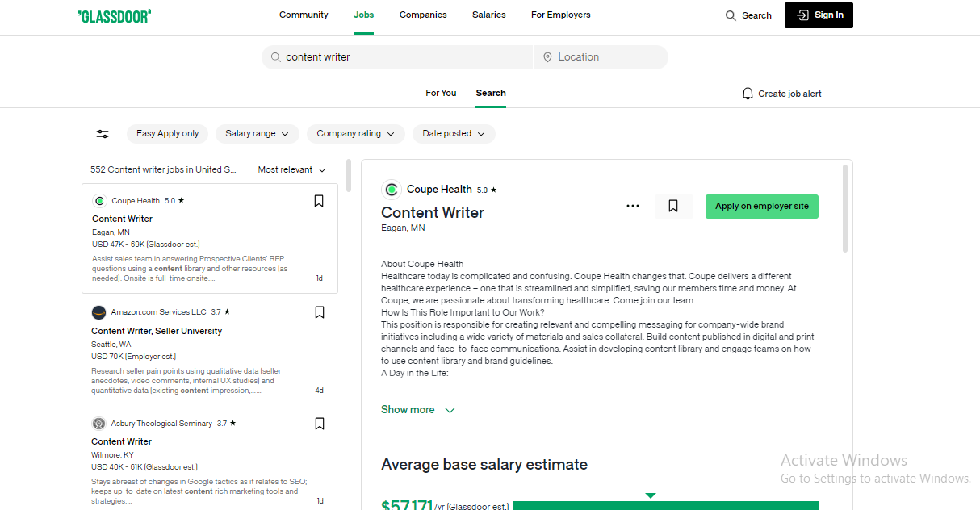
Task: Open the Company rating dropdown
Action: coord(356,134)
